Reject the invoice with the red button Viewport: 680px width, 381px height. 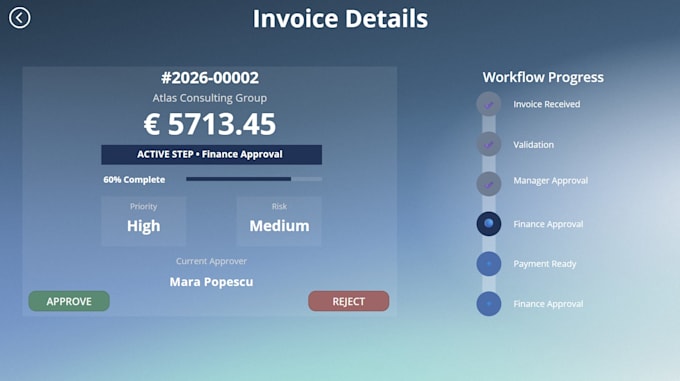(349, 301)
